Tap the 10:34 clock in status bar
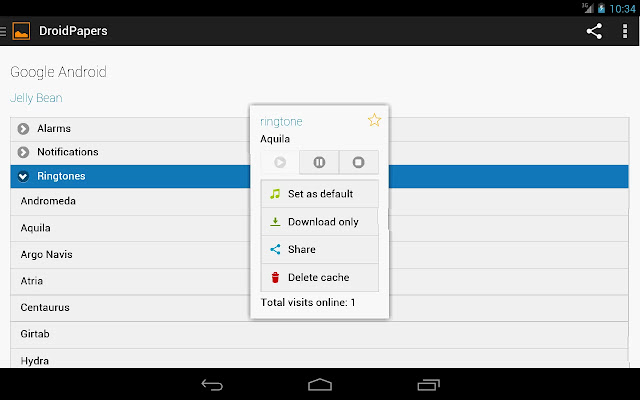This screenshot has width=640, height=400. pyautogui.click(x=622, y=9)
